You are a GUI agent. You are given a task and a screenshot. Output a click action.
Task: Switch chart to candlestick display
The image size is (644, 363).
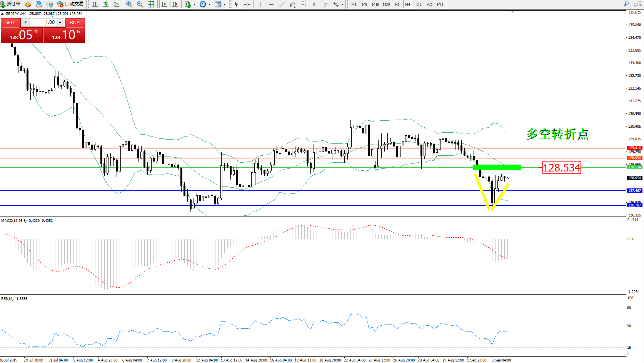pos(106,4)
